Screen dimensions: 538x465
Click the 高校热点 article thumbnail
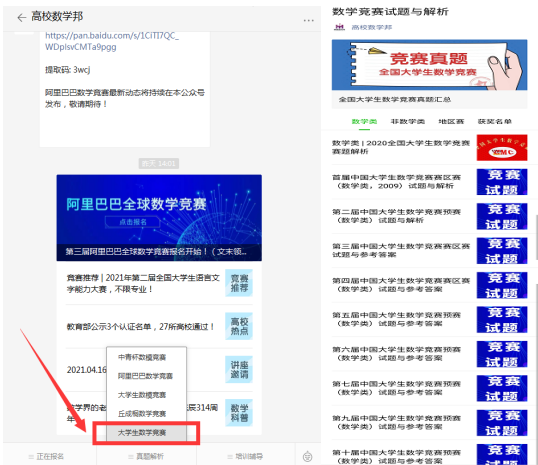pyautogui.click(x=239, y=326)
